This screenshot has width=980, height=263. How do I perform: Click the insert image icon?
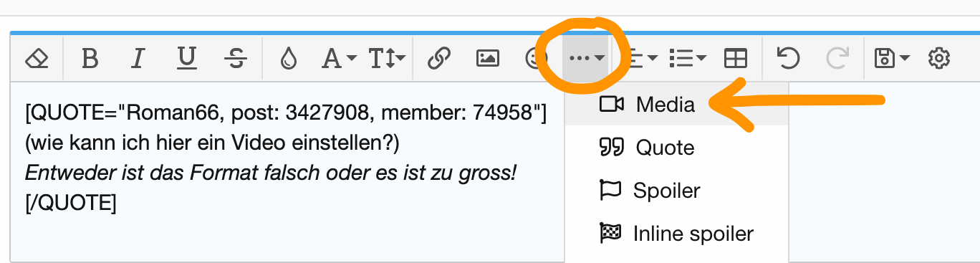488,59
